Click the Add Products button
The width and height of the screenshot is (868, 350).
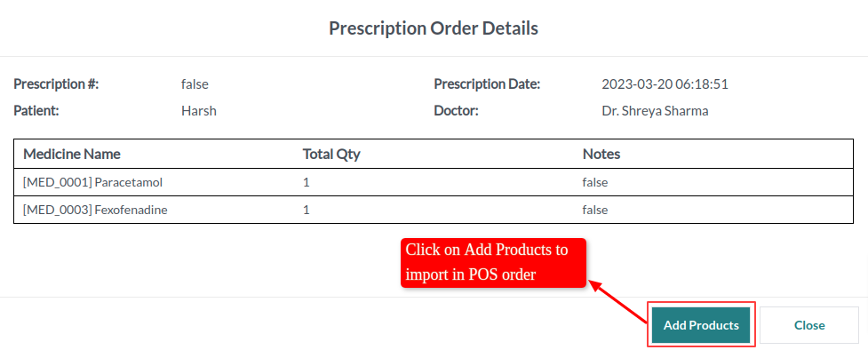[700, 325]
